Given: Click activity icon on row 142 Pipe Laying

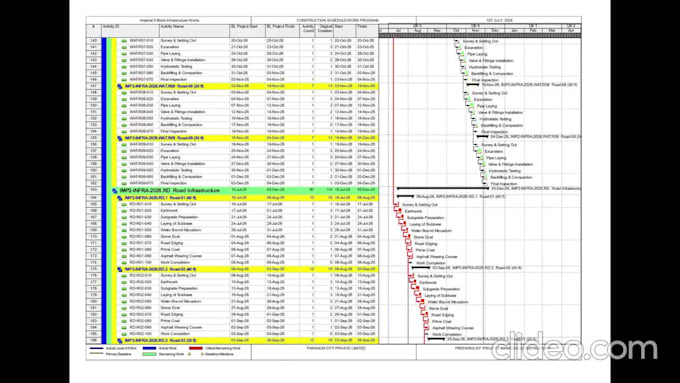Looking at the screenshot, I should coord(124,54).
